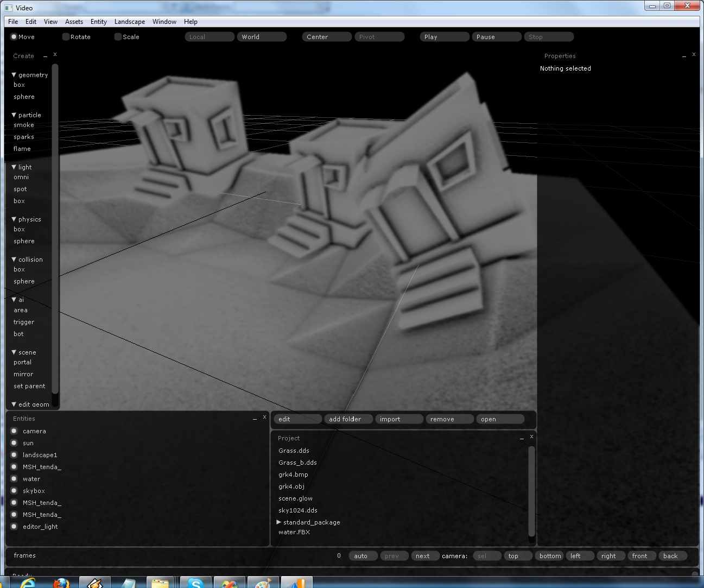Switch to Local coordinate space
This screenshot has height=588, width=704.
point(210,37)
